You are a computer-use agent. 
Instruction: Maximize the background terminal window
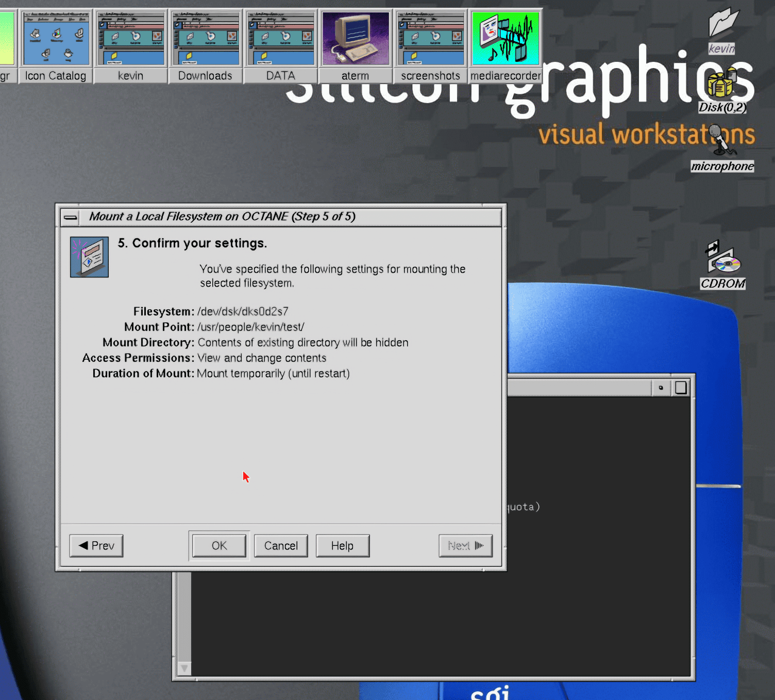[x=681, y=388]
